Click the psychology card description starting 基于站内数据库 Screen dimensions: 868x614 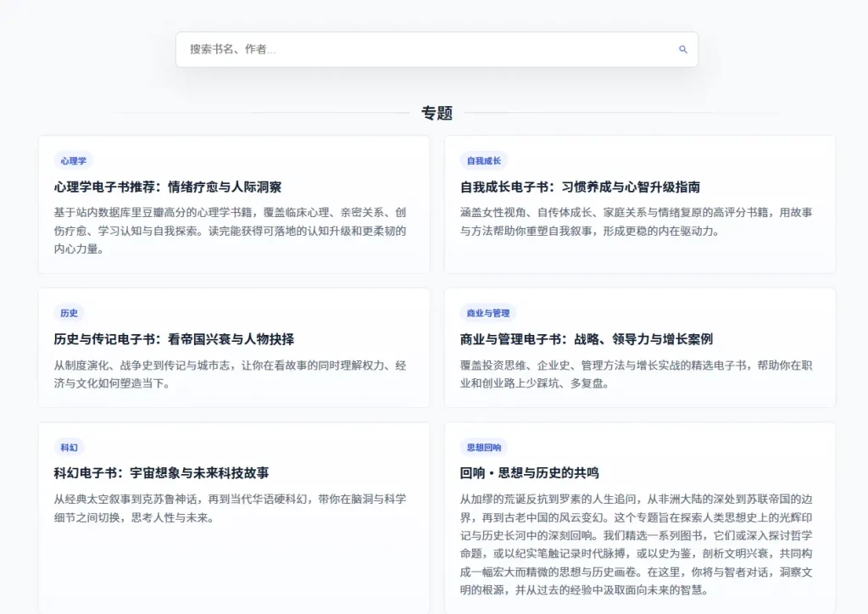click(x=231, y=231)
